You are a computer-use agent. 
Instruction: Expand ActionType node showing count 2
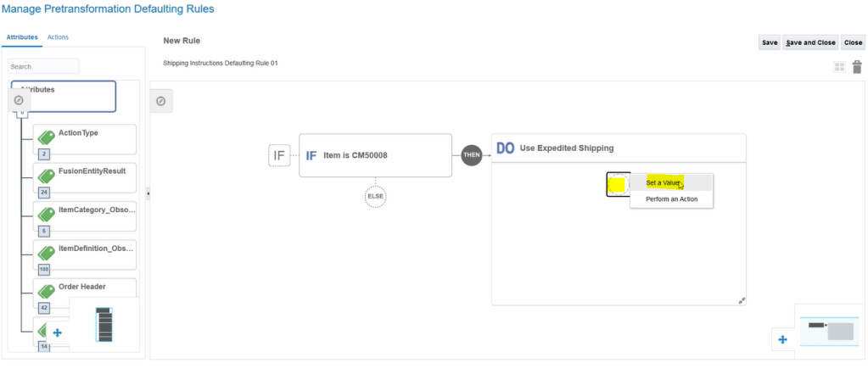pos(43,154)
